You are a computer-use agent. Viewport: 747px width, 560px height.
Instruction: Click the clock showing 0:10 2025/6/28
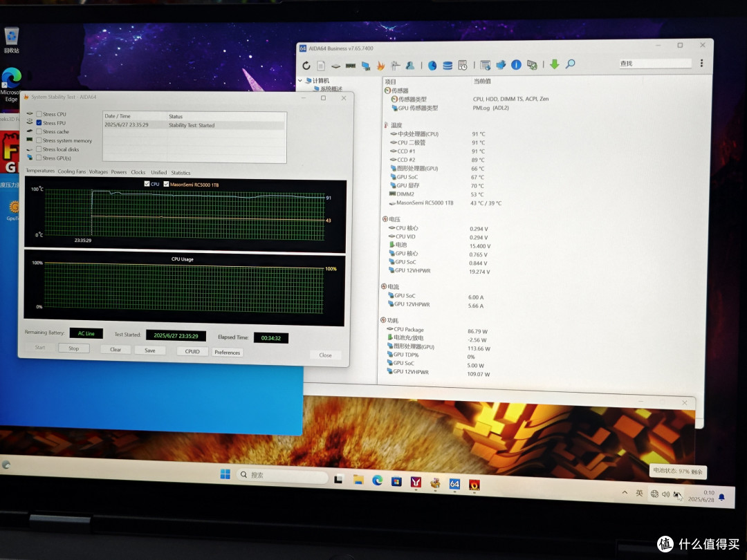(x=701, y=496)
